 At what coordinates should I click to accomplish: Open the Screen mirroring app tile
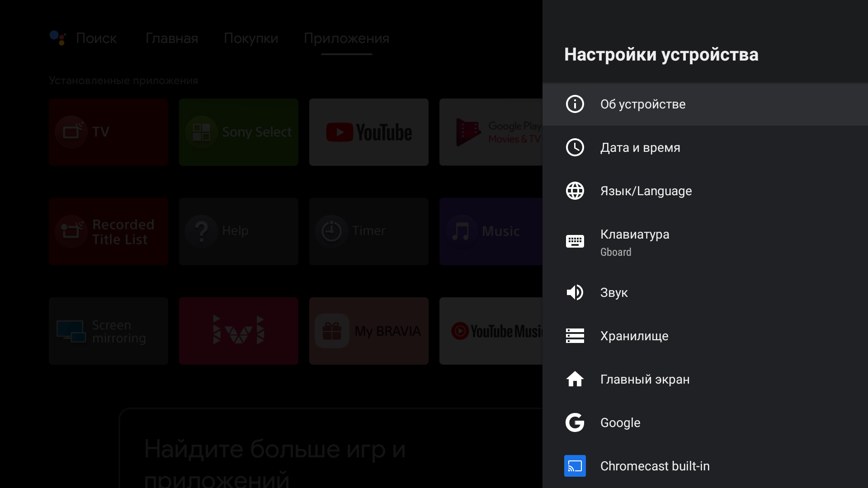coord(108,331)
